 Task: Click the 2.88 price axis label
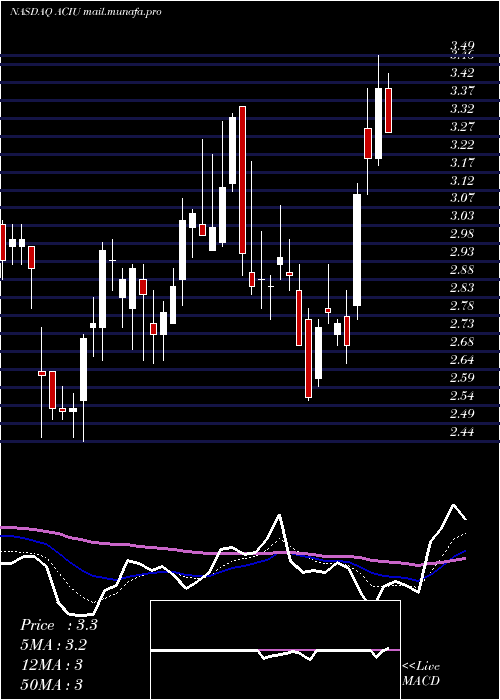coord(462,270)
